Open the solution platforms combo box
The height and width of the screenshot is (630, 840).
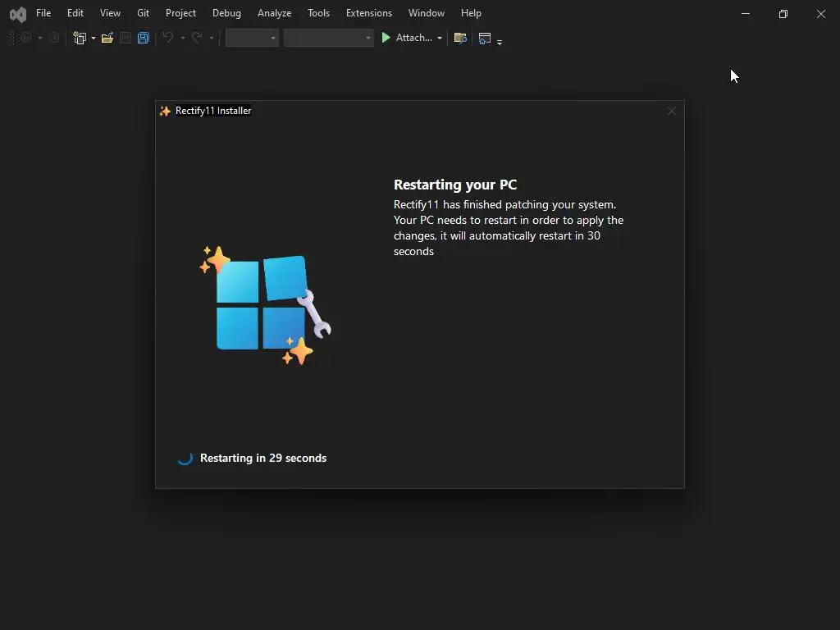[x=328, y=38]
